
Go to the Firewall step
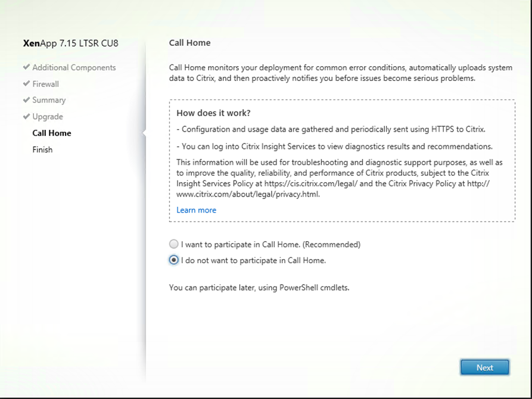tap(45, 84)
